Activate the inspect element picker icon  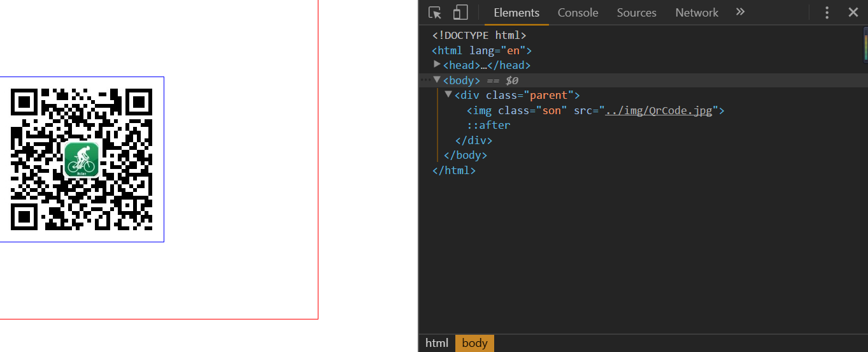point(435,13)
